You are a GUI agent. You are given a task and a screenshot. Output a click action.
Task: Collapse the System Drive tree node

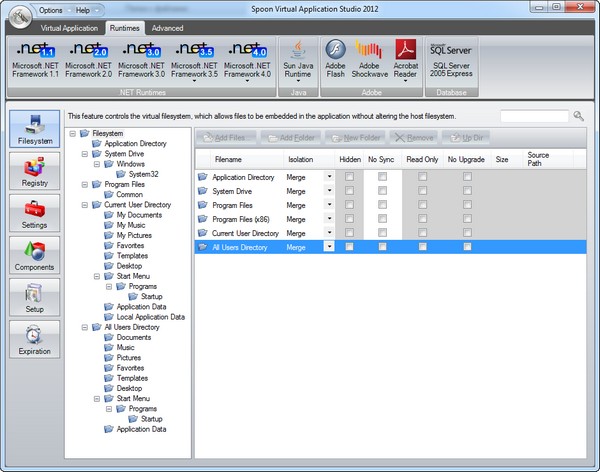[x=86, y=155]
